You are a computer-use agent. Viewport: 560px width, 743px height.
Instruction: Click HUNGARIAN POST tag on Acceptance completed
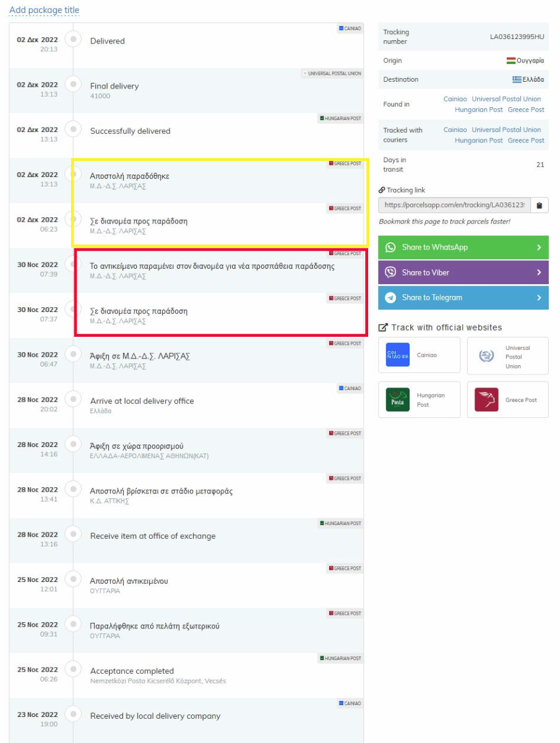(340, 658)
